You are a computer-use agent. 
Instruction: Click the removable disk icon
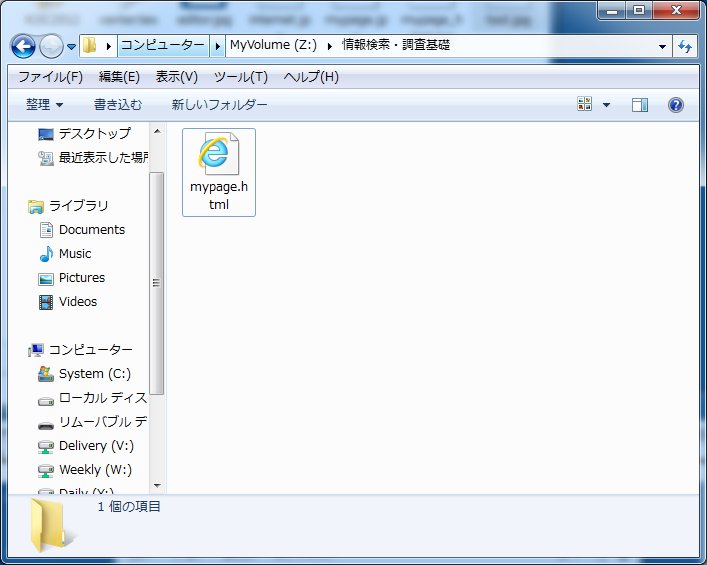click(46, 425)
